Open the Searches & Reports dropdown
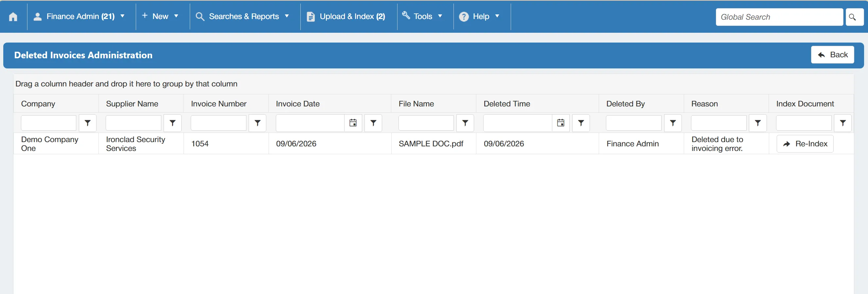868x294 pixels. [x=243, y=16]
